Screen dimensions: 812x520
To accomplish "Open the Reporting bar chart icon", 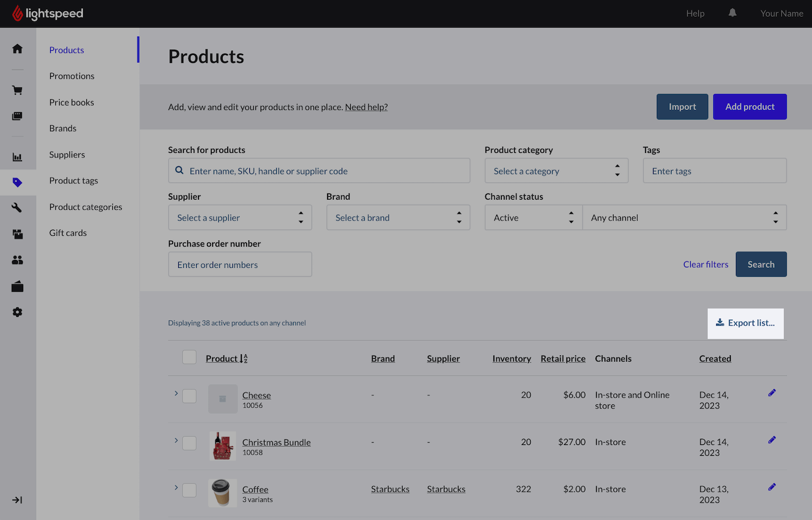I will pyautogui.click(x=17, y=157).
